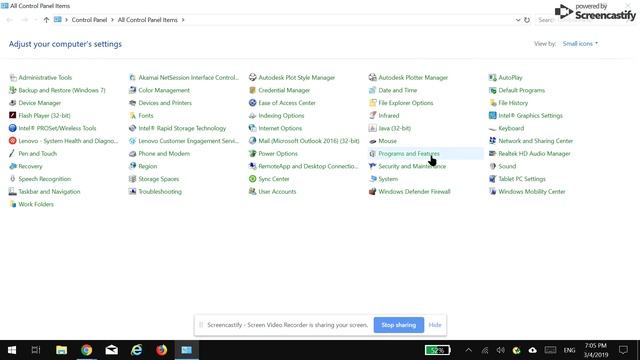Click the Mouse icon
The height and width of the screenshot is (360, 640).
click(372, 141)
